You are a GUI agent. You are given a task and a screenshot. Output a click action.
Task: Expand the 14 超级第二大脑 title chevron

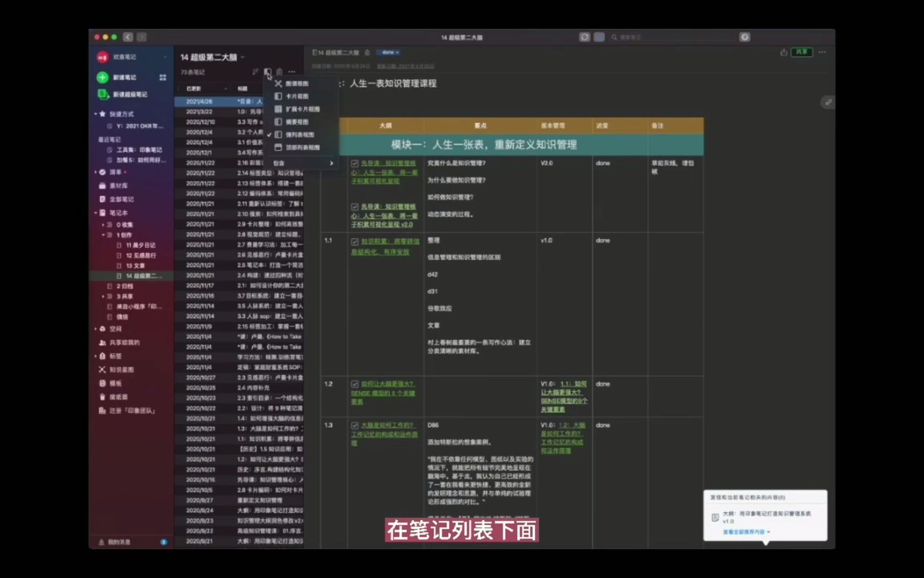click(242, 57)
